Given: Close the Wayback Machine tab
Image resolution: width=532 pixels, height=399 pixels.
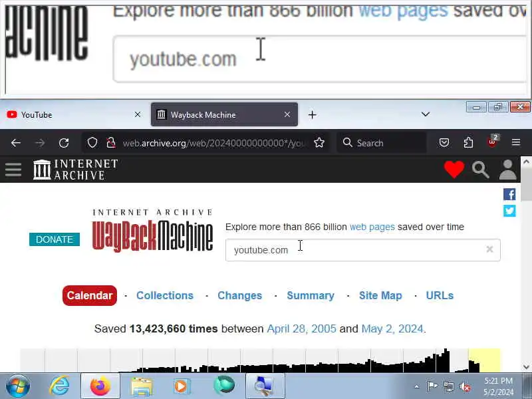Looking at the screenshot, I should 287,114.
